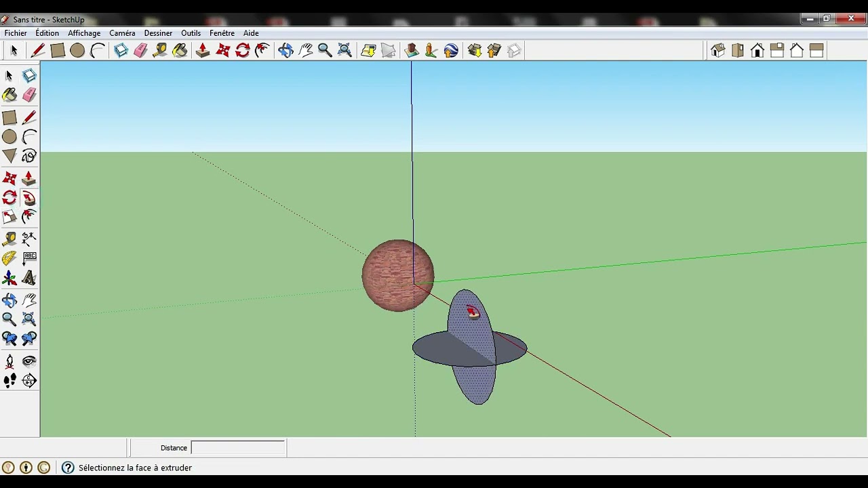Choose the Dimension tool
Screen dimensions: 868x488
(x=29, y=238)
